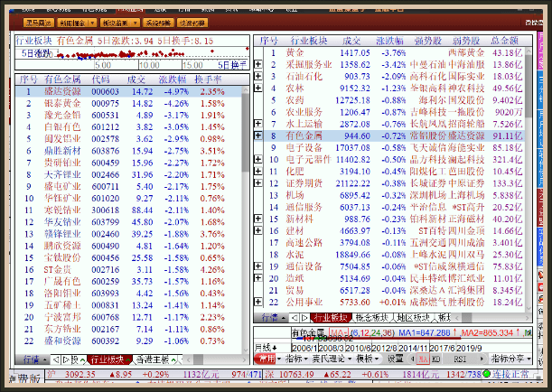Click left table scroll-down arrow

click(x=246, y=350)
